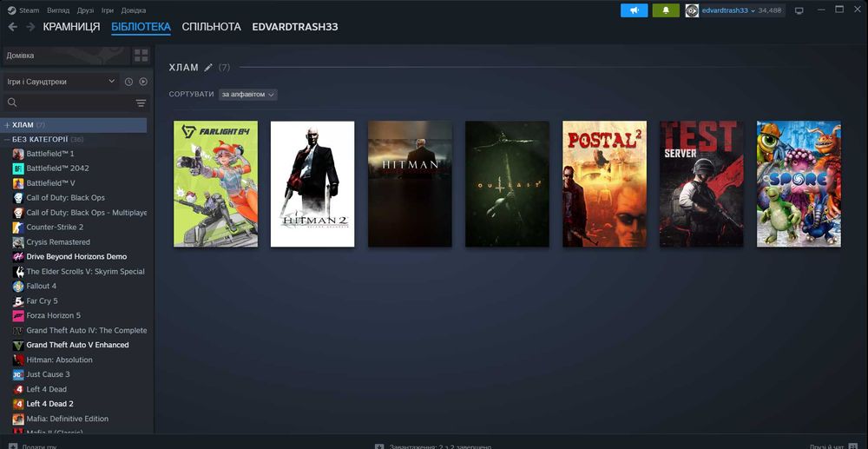868x449 pixels.
Task: Open the Довідка menu
Action: (x=134, y=10)
